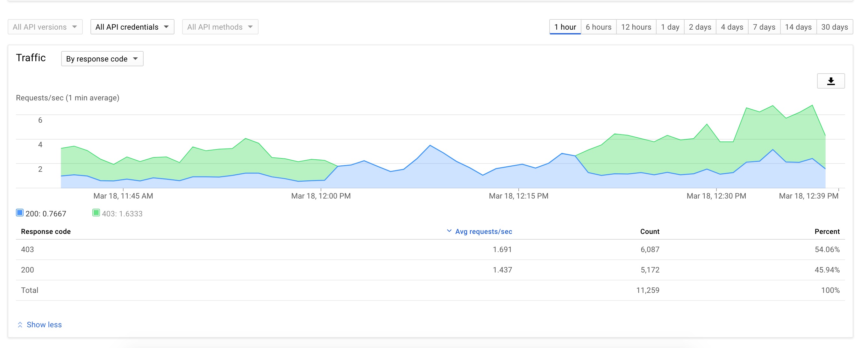Image resolution: width=868 pixels, height=348 pixels.
Task: Toggle the green 403 legend swatch
Action: tap(96, 213)
